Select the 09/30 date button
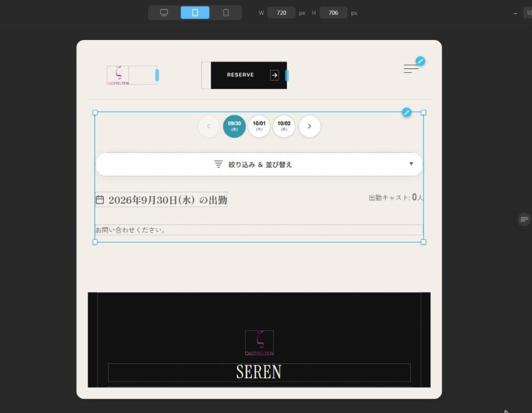This screenshot has width=532, height=413. 234,126
